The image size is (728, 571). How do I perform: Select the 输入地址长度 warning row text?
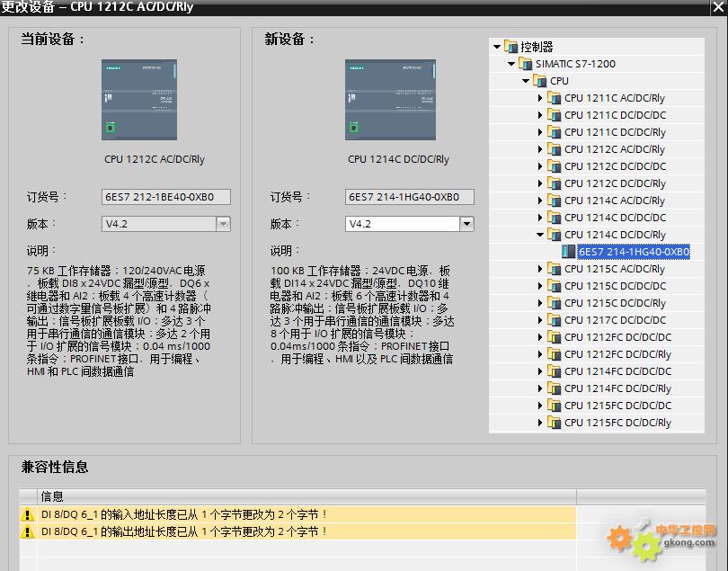click(x=184, y=514)
